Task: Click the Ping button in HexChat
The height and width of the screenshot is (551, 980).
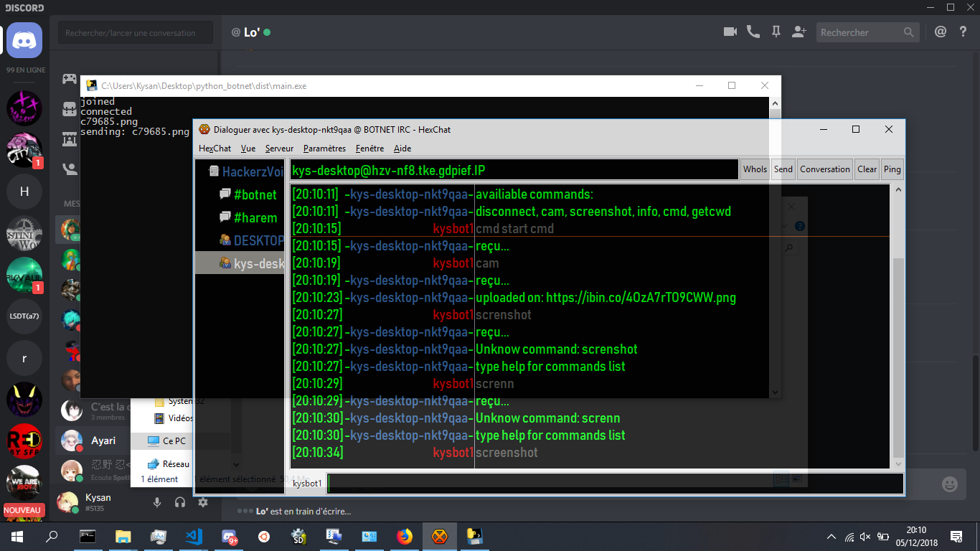Action: point(892,169)
